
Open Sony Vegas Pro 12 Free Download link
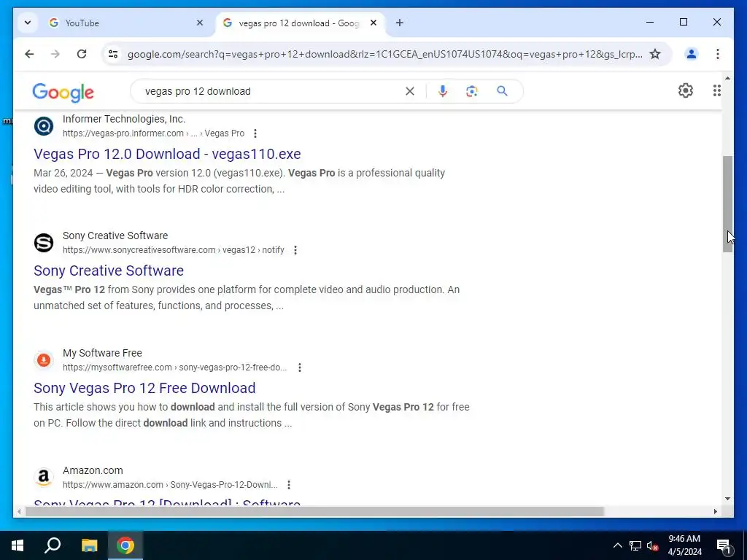[144, 388]
